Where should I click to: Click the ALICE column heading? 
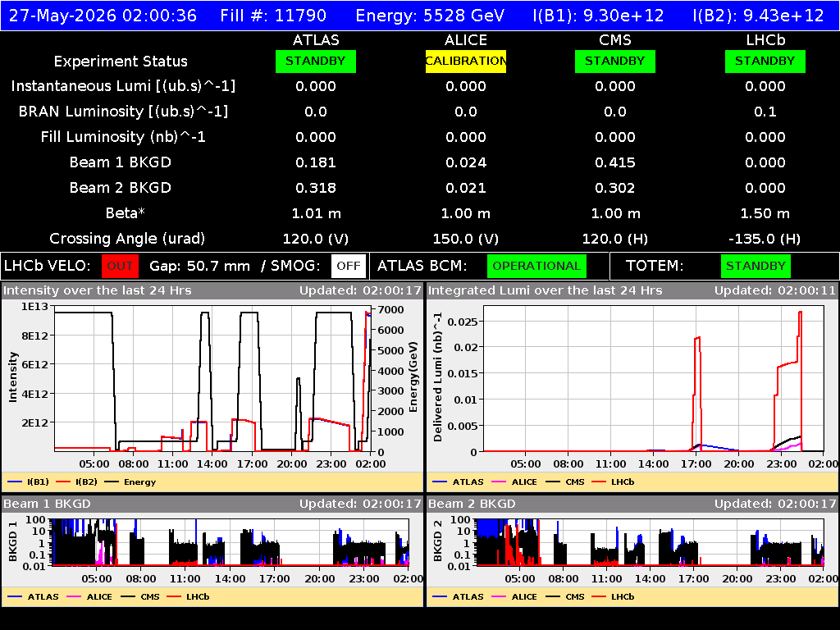466,40
